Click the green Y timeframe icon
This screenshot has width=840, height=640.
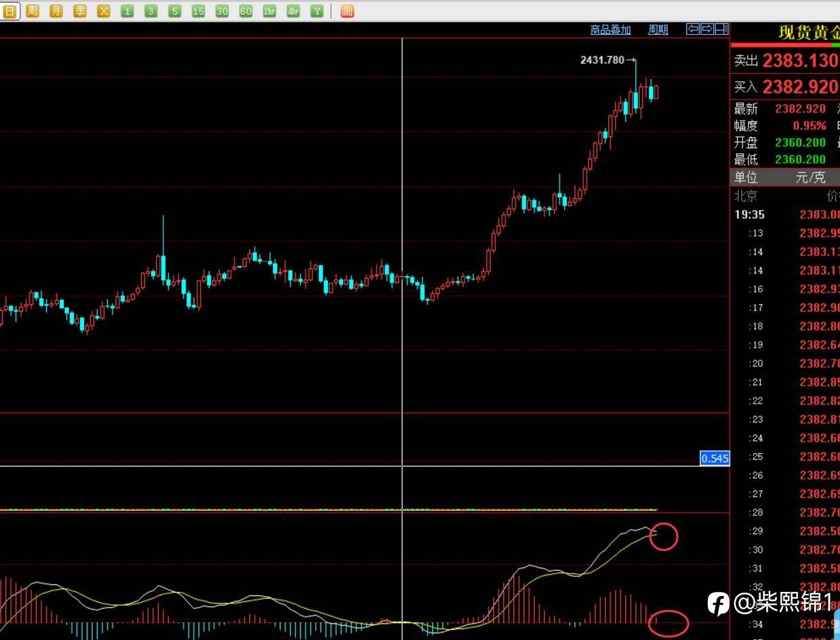(317, 11)
